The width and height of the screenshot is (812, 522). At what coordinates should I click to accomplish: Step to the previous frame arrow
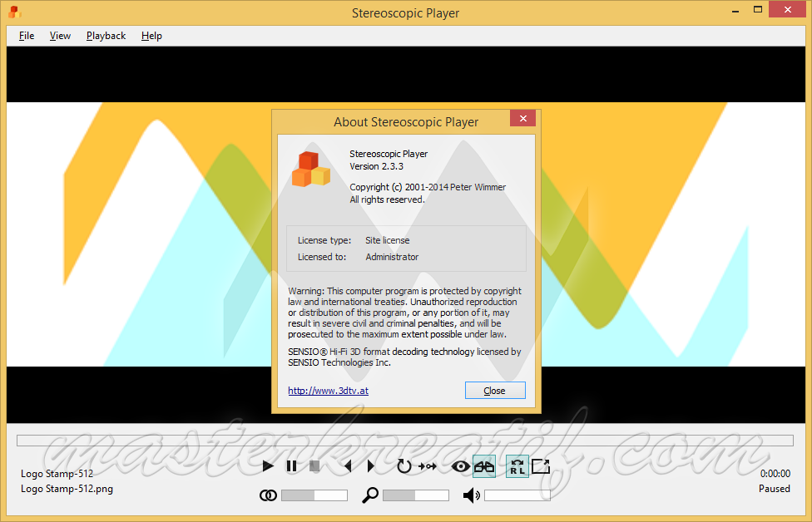coord(348,466)
